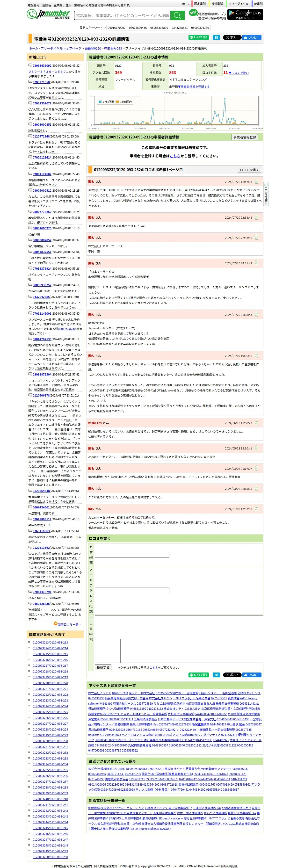Screen dimensions: 290x868
Task: Open neighbor number 0120093250/0120-093-250
Action: pos(50,857)
